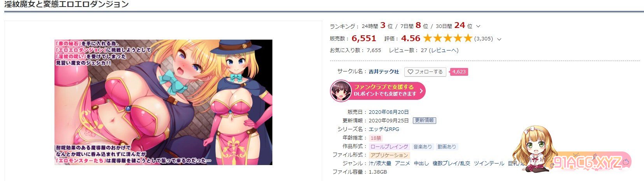The width and height of the screenshot is (644, 181).
Task: Select the ロールプレイング format tag
Action: [x=389, y=146]
